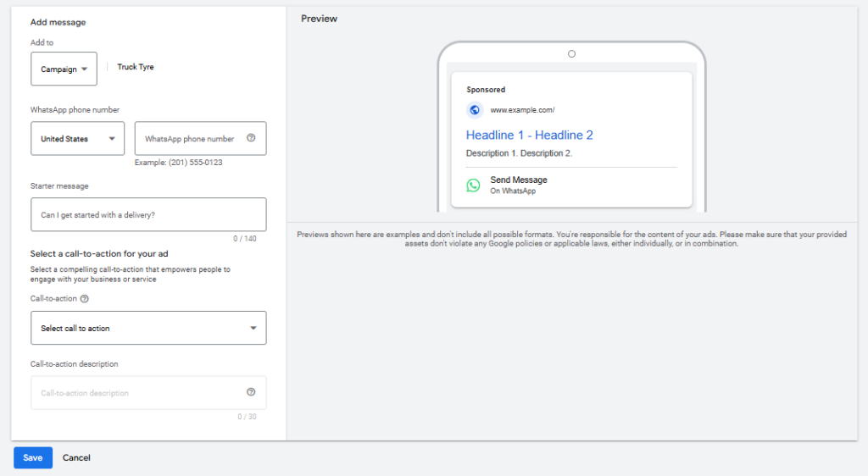Click the www.example.com URL in preview
Image resolution: width=868 pixels, height=476 pixels.
pos(522,110)
